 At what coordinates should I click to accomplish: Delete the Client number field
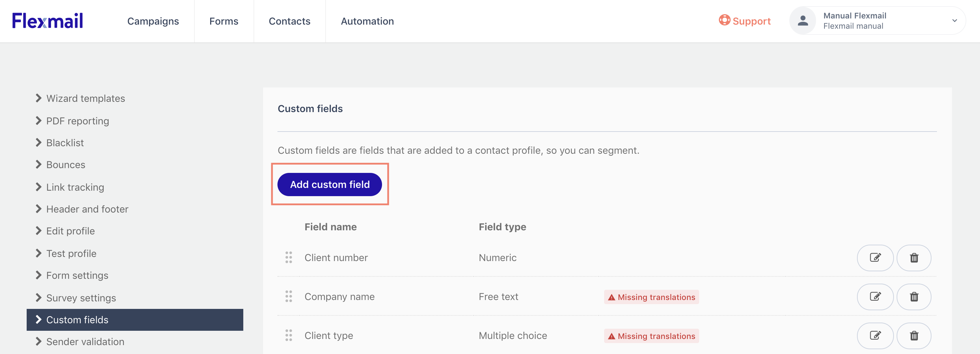(x=913, y=258)
